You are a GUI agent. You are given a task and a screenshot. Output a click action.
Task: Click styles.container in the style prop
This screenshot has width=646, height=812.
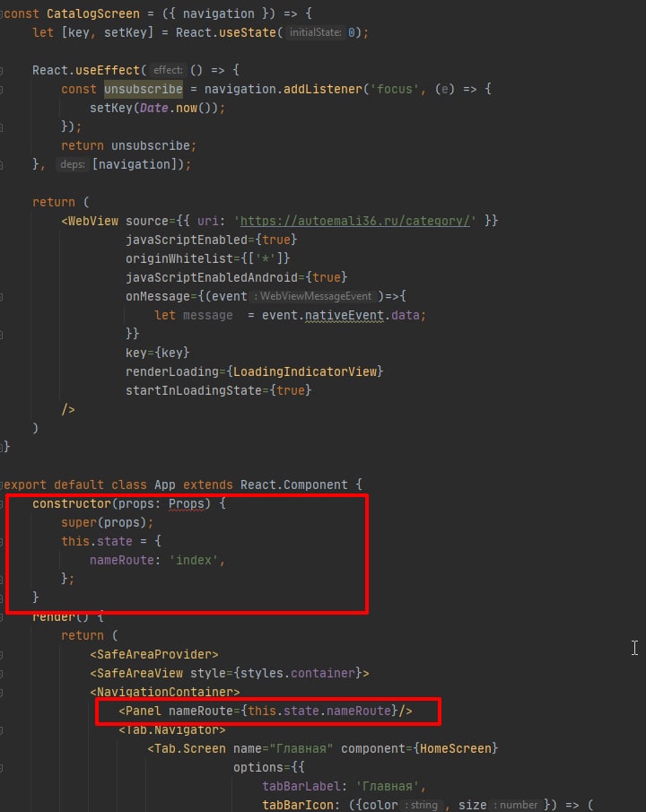point(297,673)
